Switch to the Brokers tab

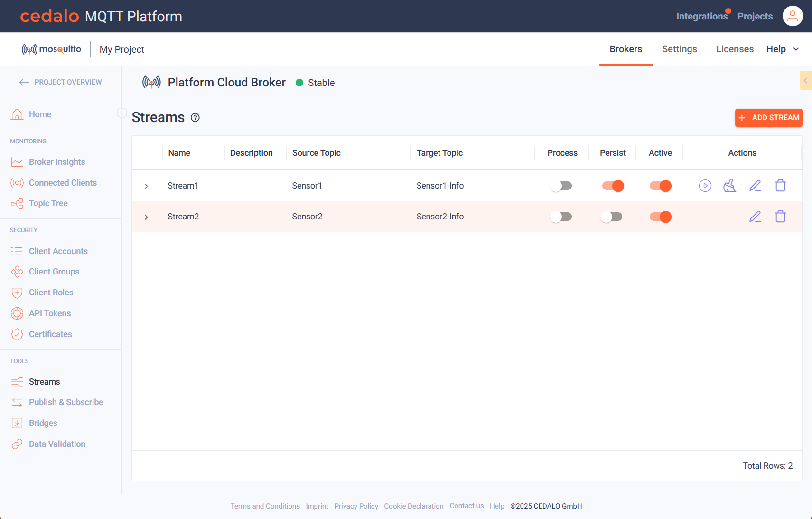(x=625, y=49)
